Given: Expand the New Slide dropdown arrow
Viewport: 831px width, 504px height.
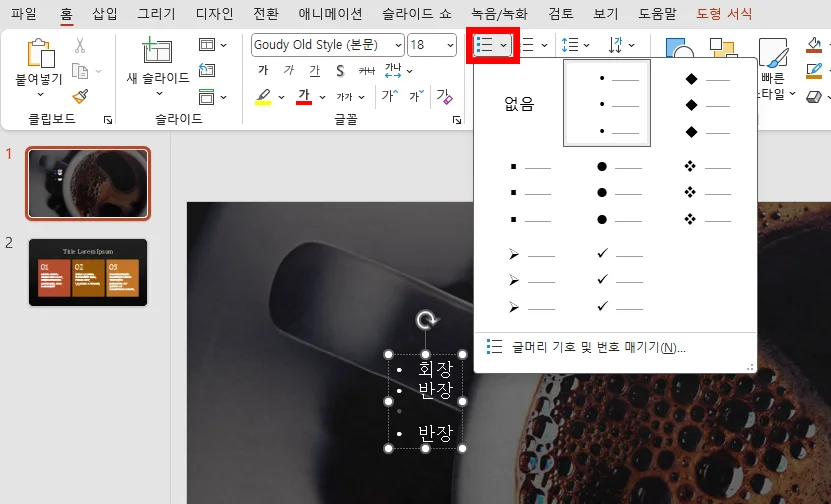Looking at the screenshot, I should click(x=159, y=94).
